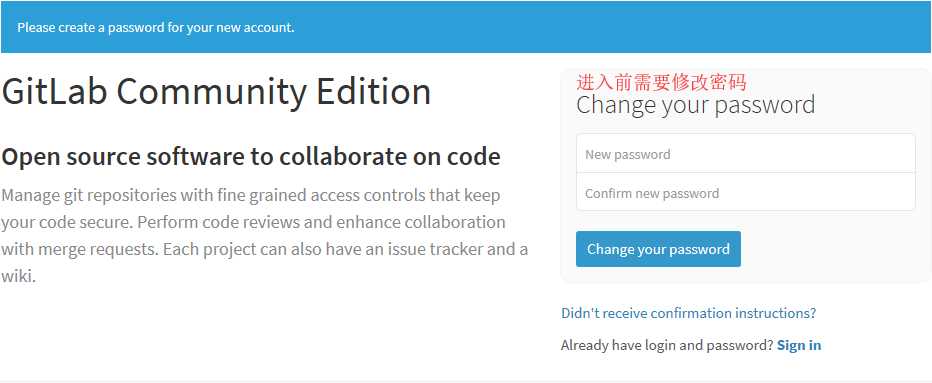The image size is (932, 383).
Task: Focus the Confirm new password field
Action: pos(745,192)
